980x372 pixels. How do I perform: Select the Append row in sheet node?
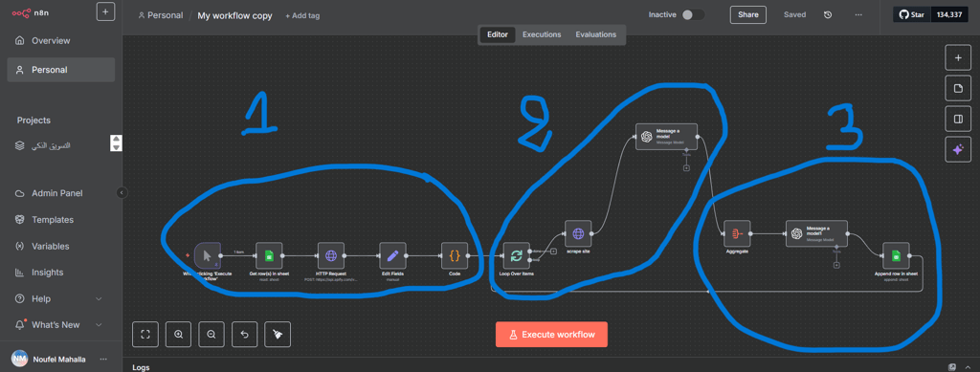point(896,255)
